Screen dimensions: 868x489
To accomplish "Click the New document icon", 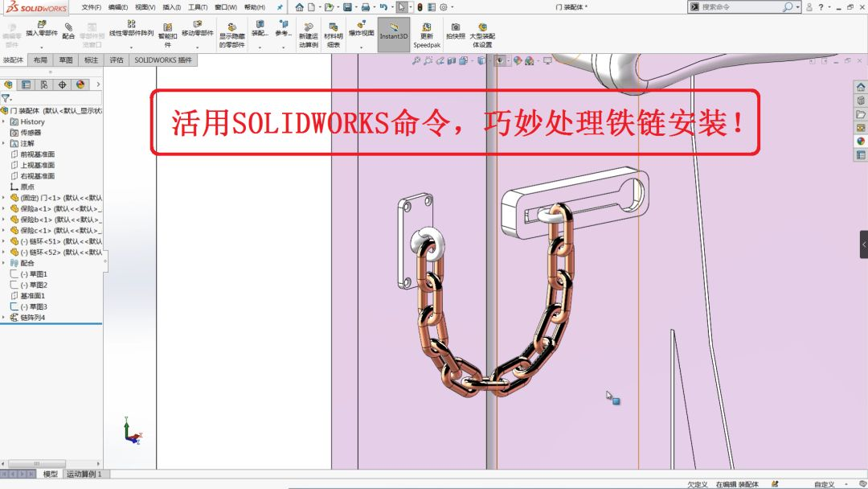I will pyautogui.click(x=311, y=7).
